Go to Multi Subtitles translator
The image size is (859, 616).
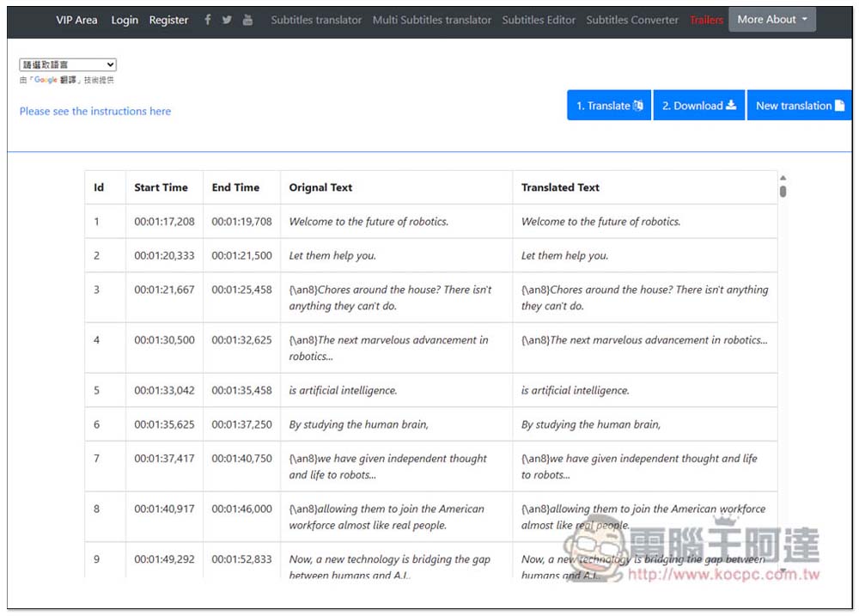tap(432, 21)
